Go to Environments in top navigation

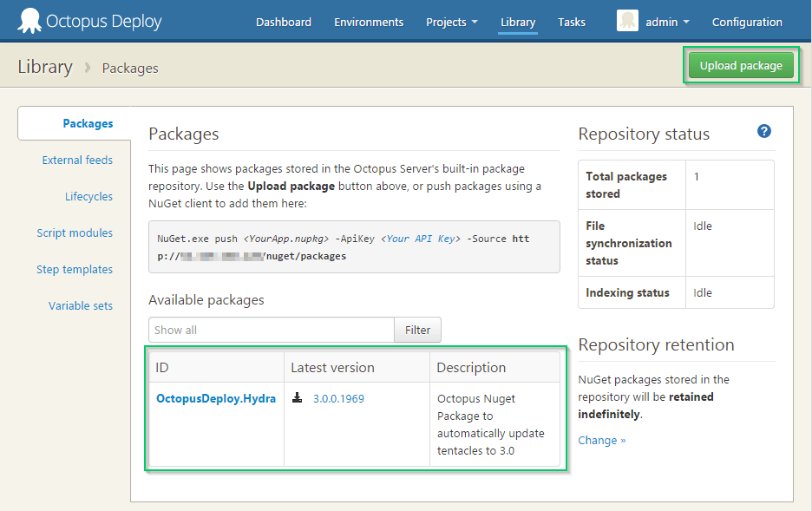(369, 22)
